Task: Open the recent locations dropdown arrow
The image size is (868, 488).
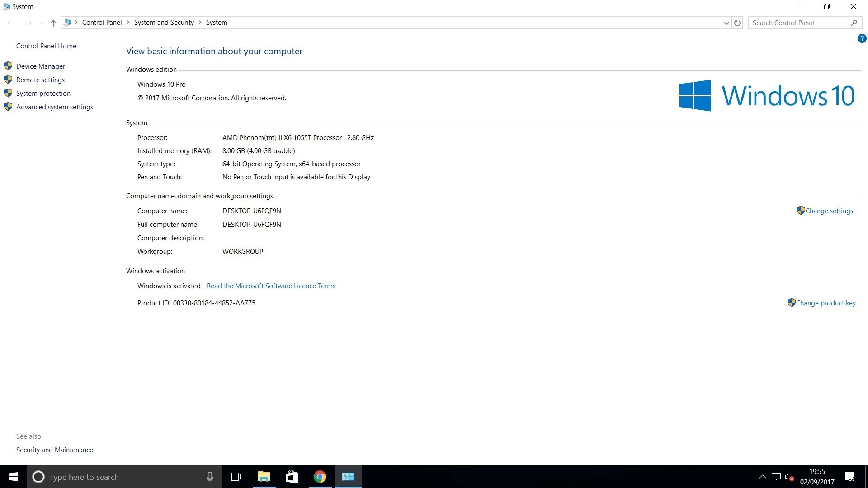Action: pyautogui.click(x=42, y=23)
